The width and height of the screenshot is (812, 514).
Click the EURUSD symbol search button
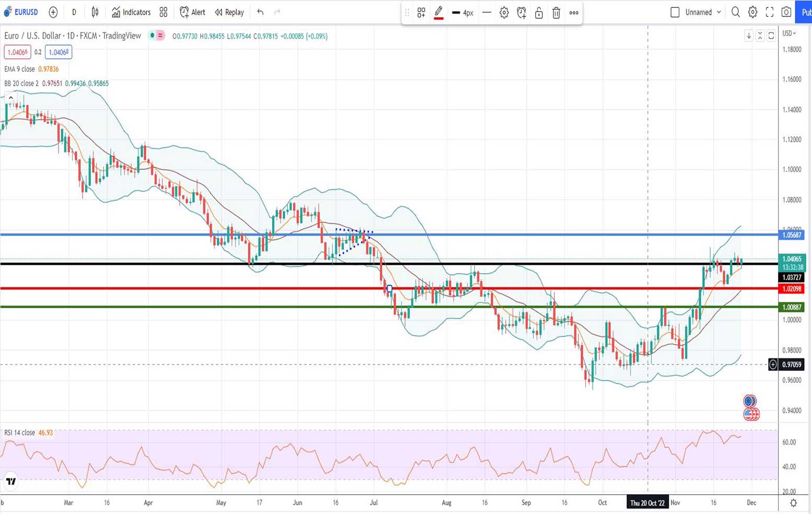[21, 12]
